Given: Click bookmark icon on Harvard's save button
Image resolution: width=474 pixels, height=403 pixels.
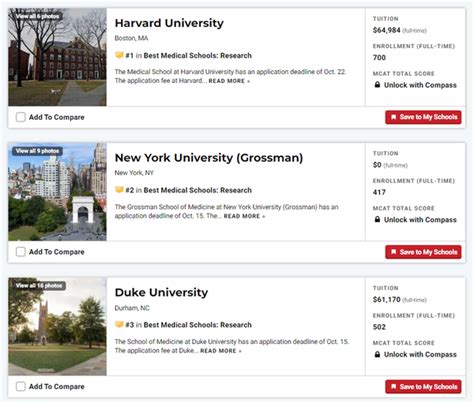Looking at the screenshot, I should 393,117.
